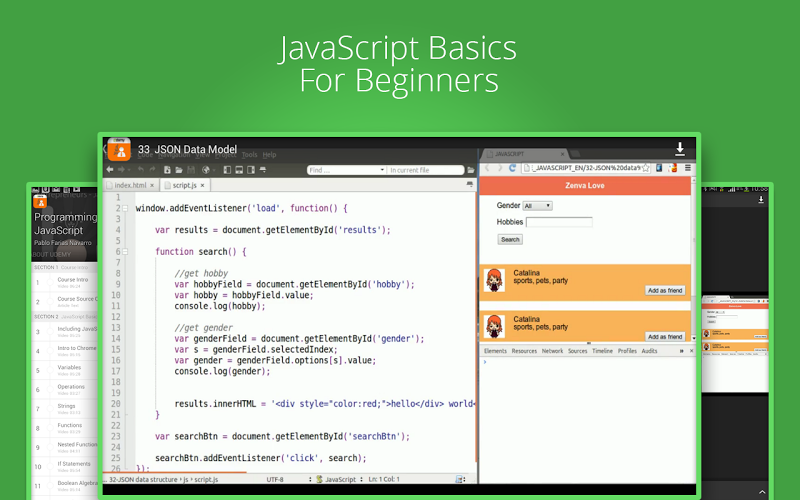This screenshot has height=500, width=800.
Task: Click the red-yellow extension icon in browser
Action: click(672, 168)
